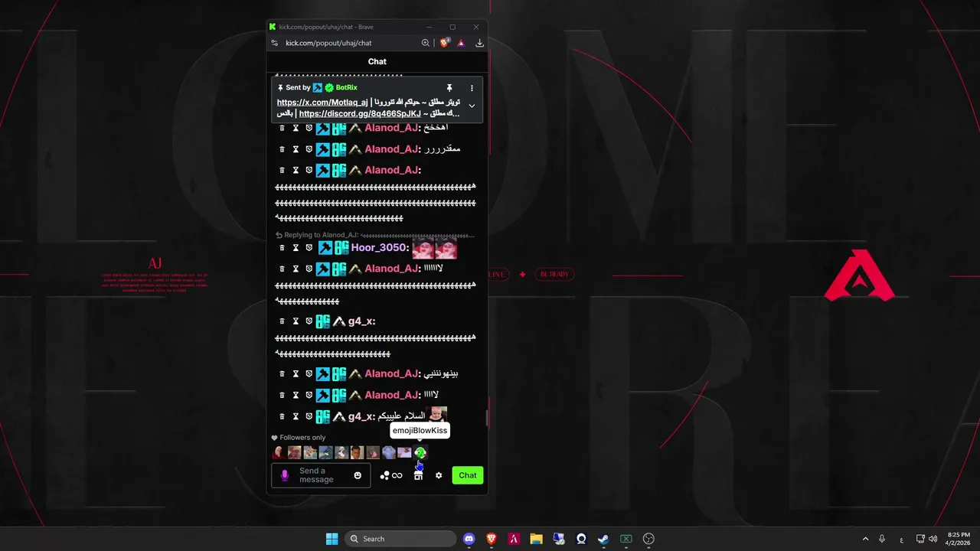Open Steam from the taskbar
Screen dimensions: 980x551
tap(603, 539)
